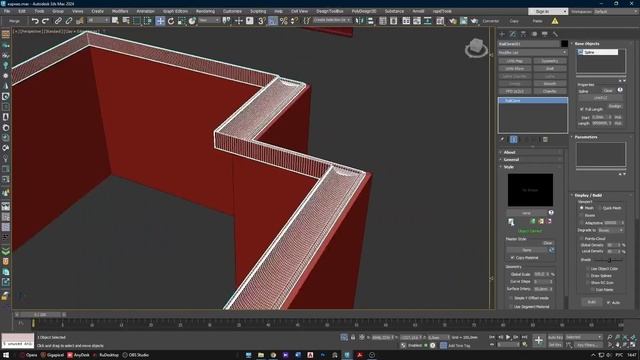The image size is (640, 360).
Task: Activate the Unlink Selection tool
Action: [69, 21]
